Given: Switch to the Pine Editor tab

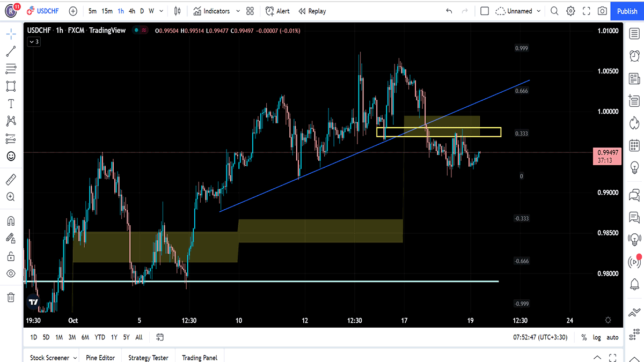Looking at the screenshot, I should coord(100,358).
